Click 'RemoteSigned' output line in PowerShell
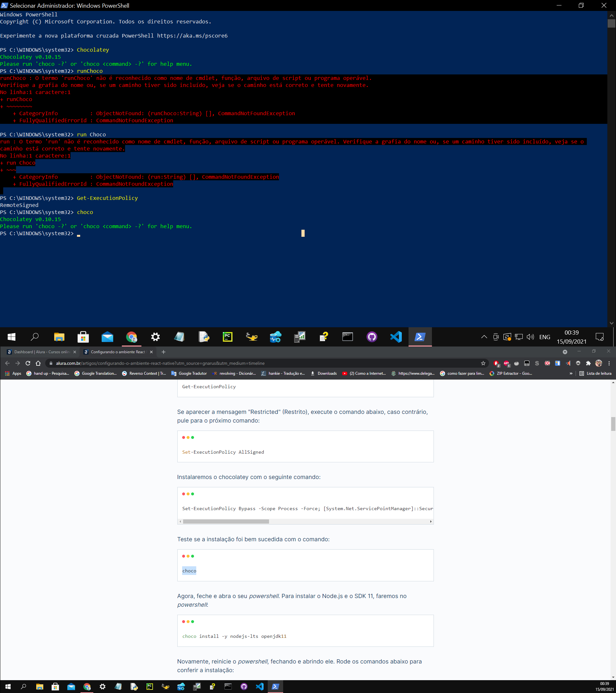Viewport: 616px width, 693px height. click(x=19, y=205)
